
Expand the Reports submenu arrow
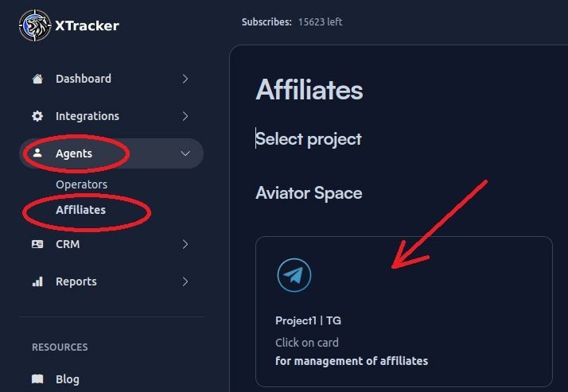pos(185,281)
